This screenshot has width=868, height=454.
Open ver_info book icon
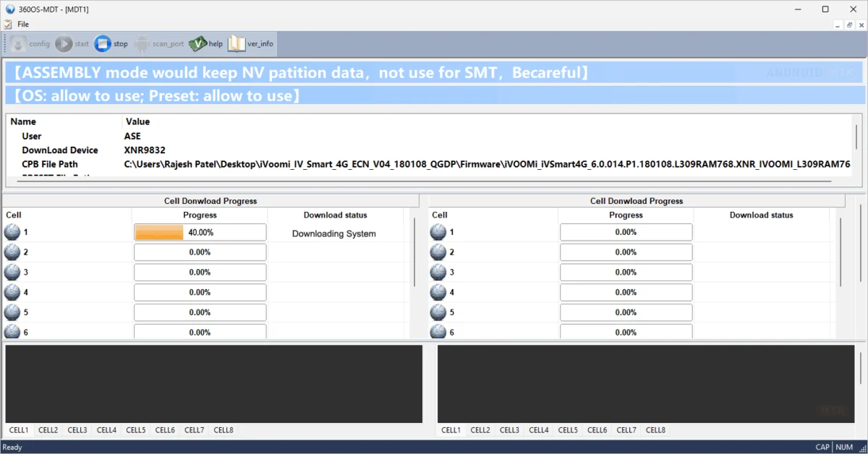point(237,44)
